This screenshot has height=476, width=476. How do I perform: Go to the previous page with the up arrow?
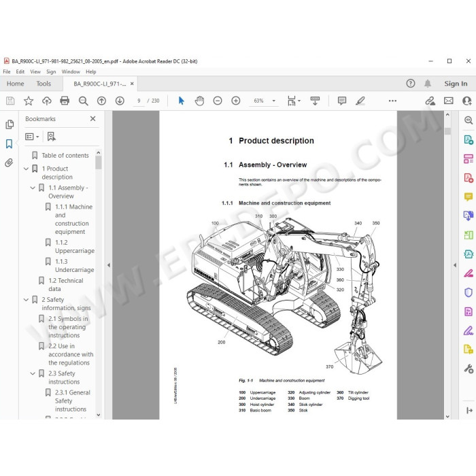point(101,101)
